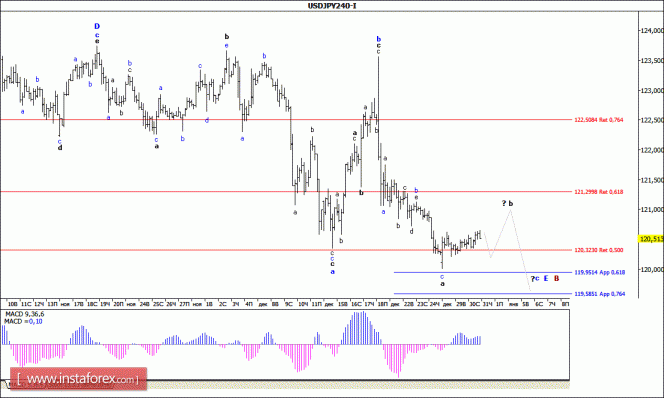Click the USDJPY240-I chart title

coord(332,6)
